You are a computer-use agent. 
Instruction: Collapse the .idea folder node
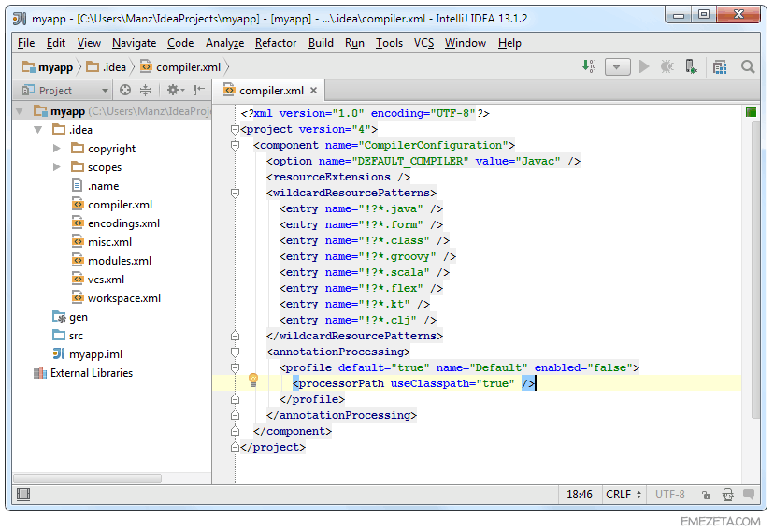click(38, 130)
